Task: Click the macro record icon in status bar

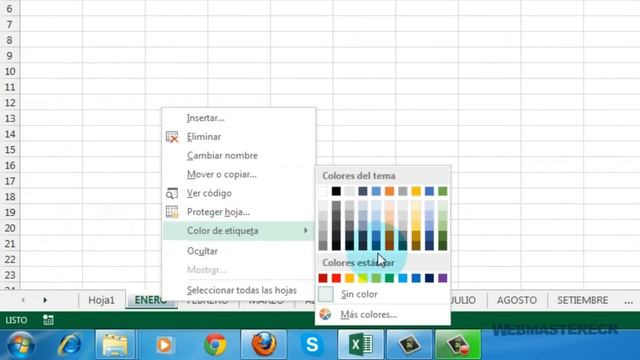Action: [x=48, y=320]
